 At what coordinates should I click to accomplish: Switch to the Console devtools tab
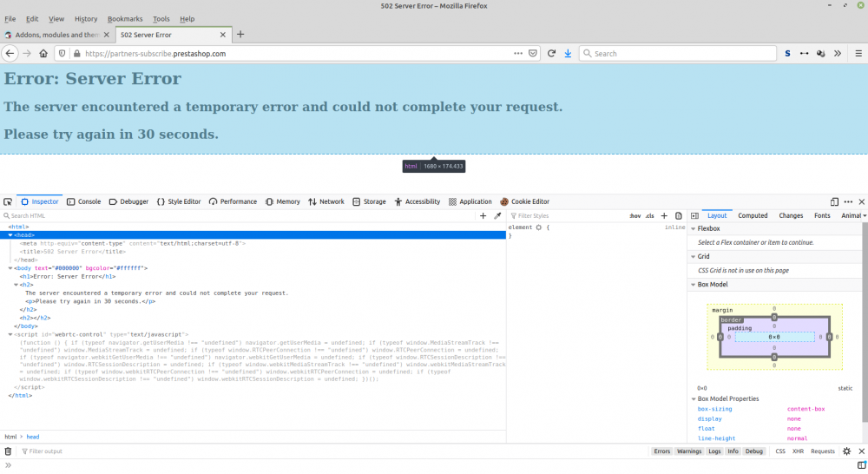point(83,201)
